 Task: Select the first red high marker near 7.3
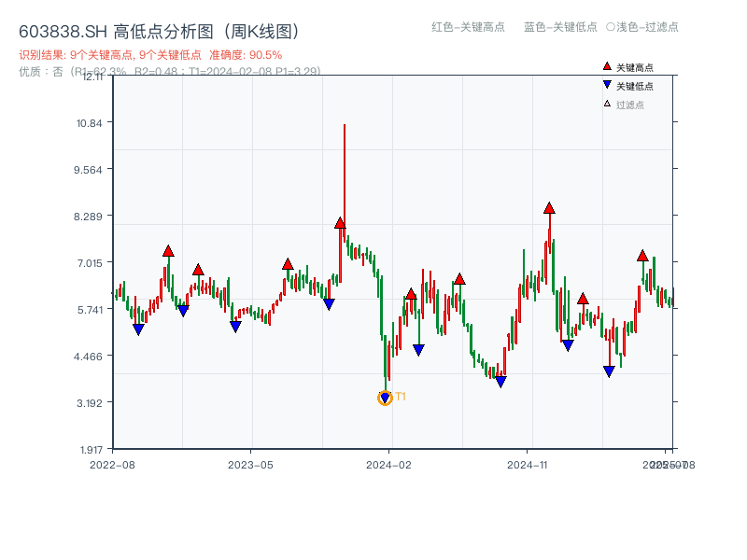(168, 251)
